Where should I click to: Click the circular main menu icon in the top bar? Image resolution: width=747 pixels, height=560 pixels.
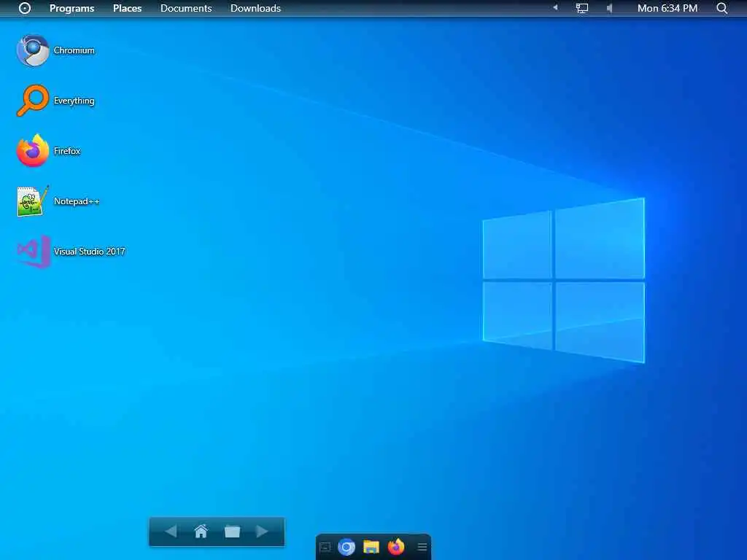pos(24,8)
